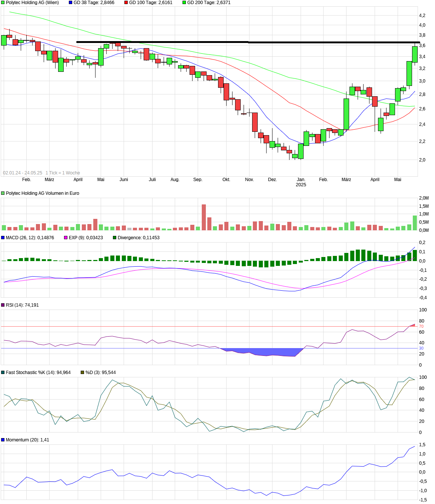Click the date range 02.01.24 - 24.05.25 label
Image resolution: width=435 pixels, height=504 pixels.
coord(22,173)
